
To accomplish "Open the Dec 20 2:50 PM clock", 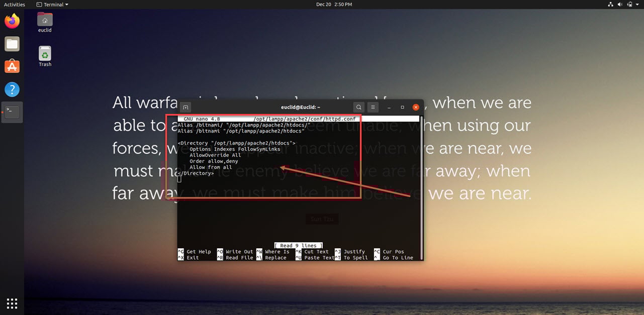I will click(334, 5).
